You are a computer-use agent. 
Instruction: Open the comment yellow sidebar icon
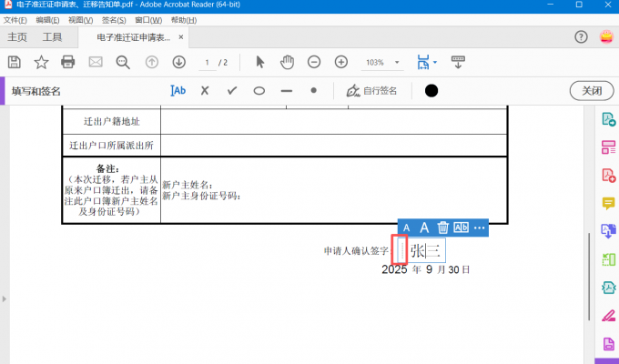(x=608, y=203)
